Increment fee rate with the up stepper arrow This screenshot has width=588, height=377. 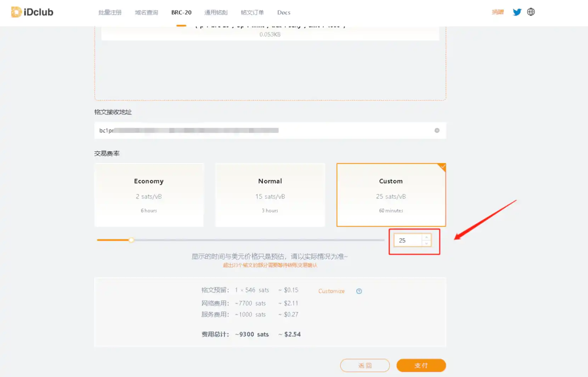point(426,237)
